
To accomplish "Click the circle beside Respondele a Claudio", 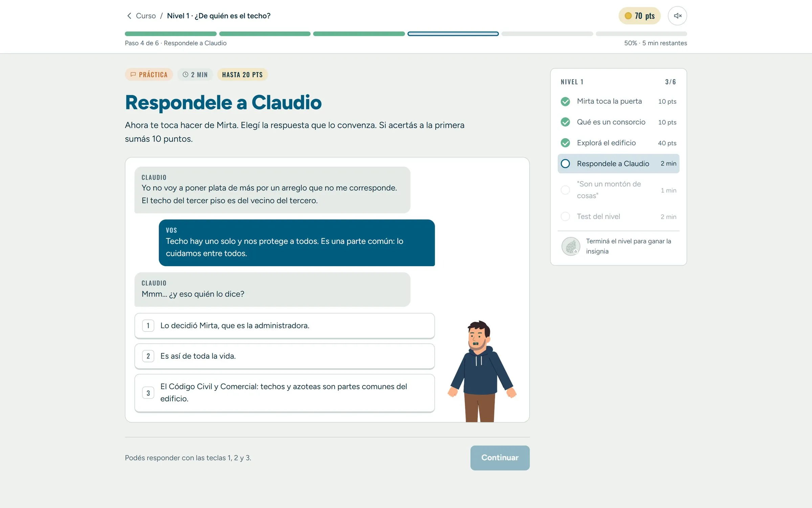I will pyautogui.click(x=565, y=164).
